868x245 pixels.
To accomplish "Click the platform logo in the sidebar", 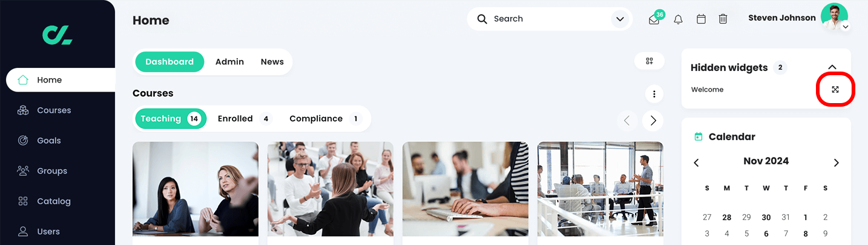I will point(58,35).
